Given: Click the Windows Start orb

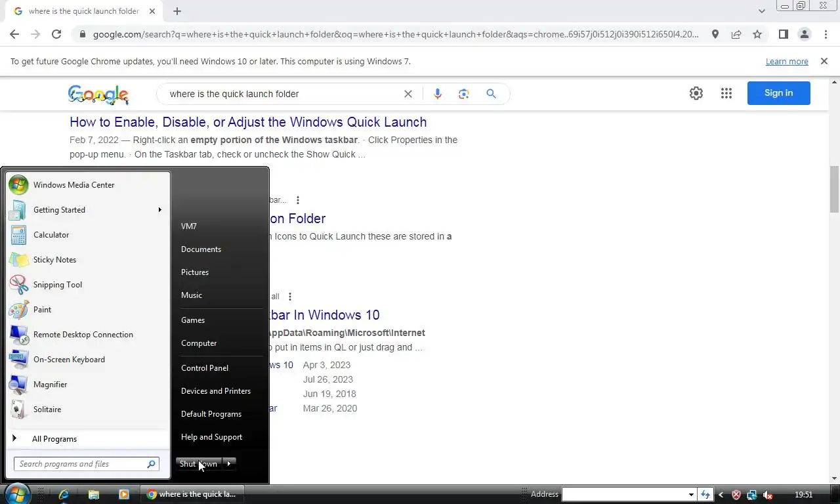Looking at the screenshot, I should pos(17,493).
